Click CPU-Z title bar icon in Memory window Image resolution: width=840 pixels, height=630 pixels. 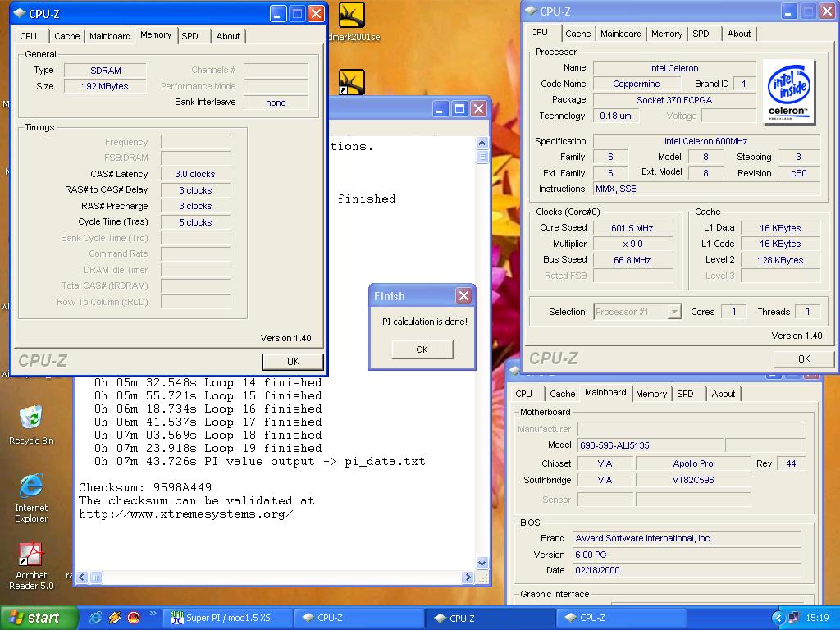(x=20, y=13)
